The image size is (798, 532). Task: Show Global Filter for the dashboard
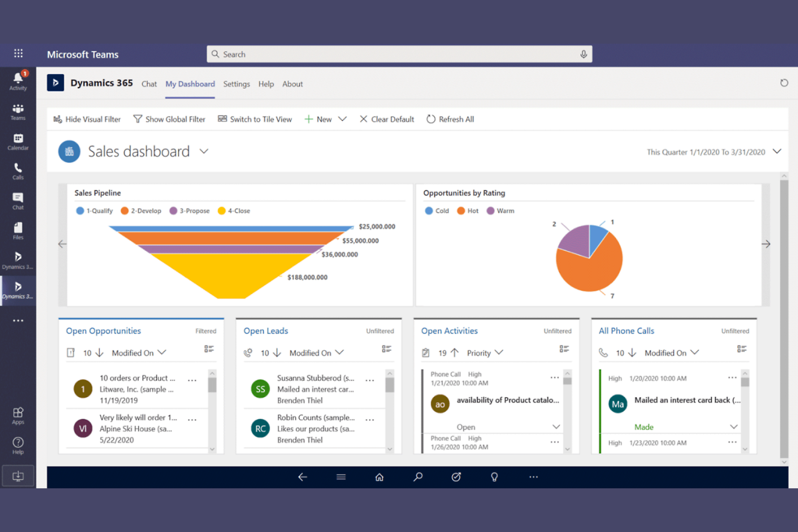(x=169, y=119)
